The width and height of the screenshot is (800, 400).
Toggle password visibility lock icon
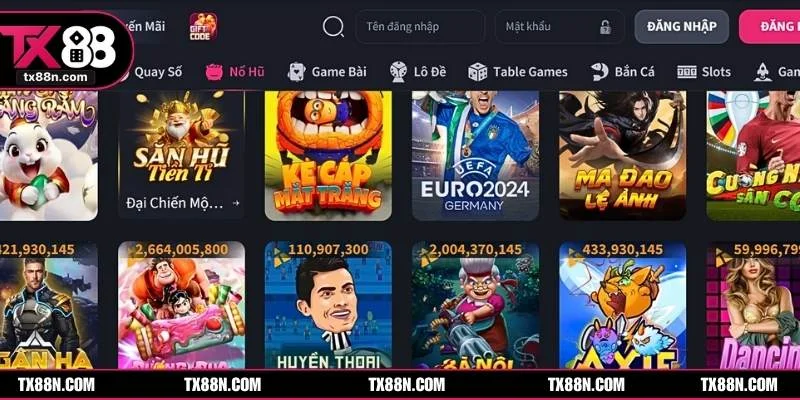click(x=605, y=27)
